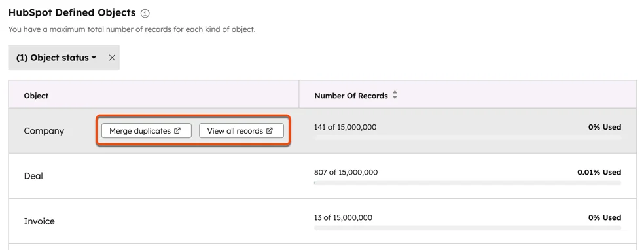Image resolution: width=644 pixels, height=250 pixels.
Task: Select the Invoice object row label
Action: 39,221
